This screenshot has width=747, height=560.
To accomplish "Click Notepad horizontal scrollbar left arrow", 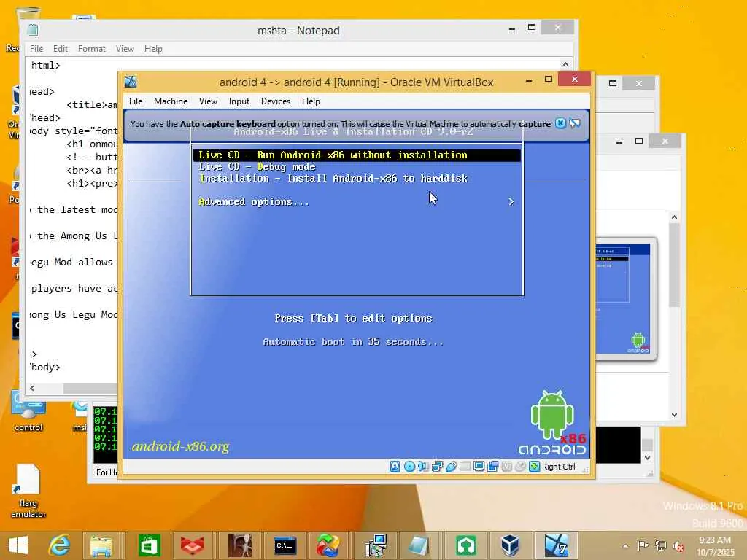I will (x=32, y=389).
